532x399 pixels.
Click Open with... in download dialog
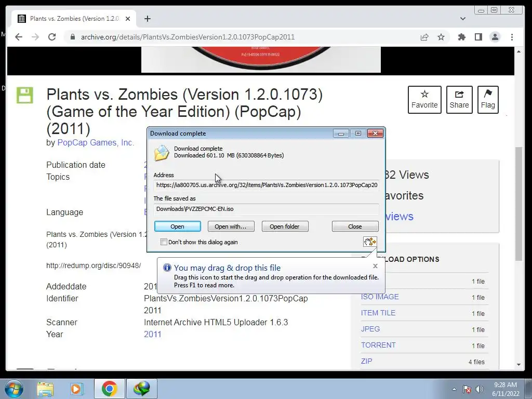pos(231,227)
